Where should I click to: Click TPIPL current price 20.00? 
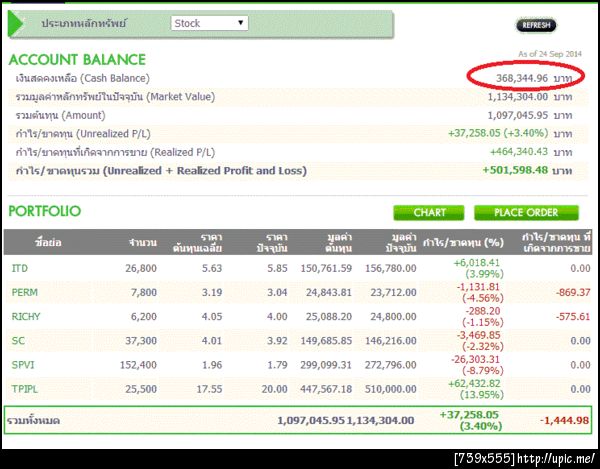(274, 389)
